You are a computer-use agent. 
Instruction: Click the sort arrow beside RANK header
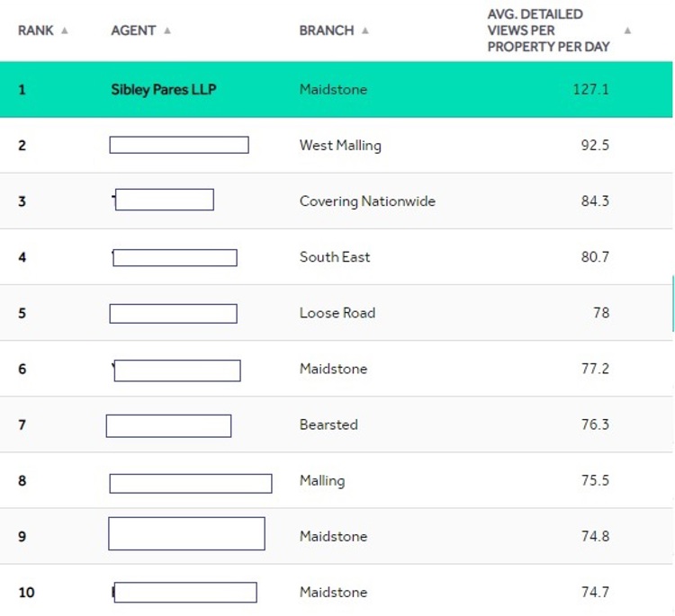coord(65,31)
